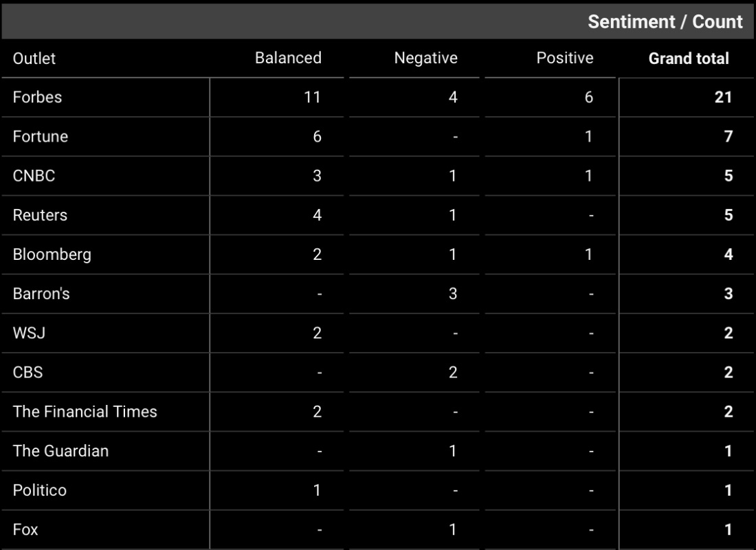
Task: Click the Fortune outlet name
Action: (41, 136)
